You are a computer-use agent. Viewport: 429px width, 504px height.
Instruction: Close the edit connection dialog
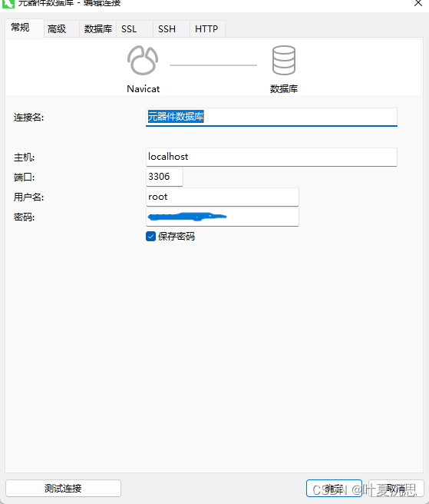[418, 3]
